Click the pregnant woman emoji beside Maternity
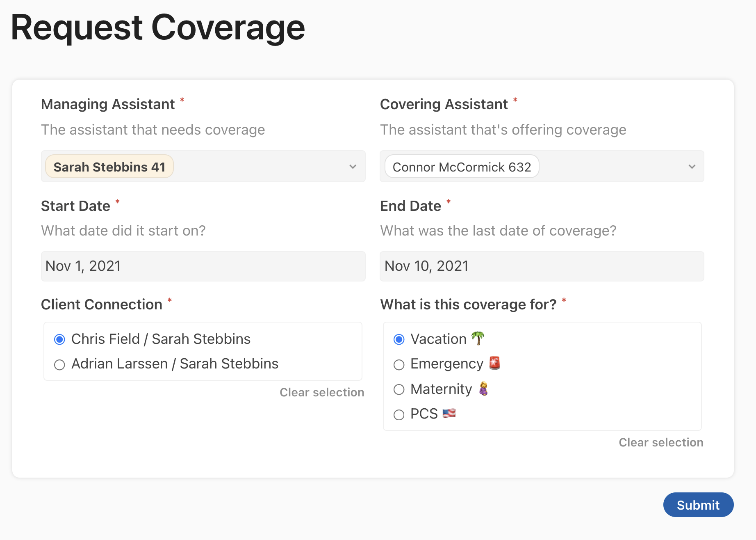 click(484, 389)
